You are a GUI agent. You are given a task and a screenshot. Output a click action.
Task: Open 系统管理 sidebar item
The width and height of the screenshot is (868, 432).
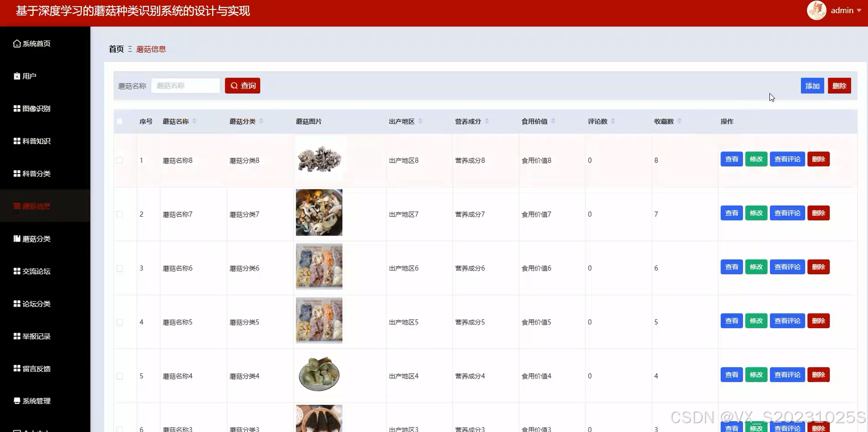pyautogui.click(x=32, y=401)
